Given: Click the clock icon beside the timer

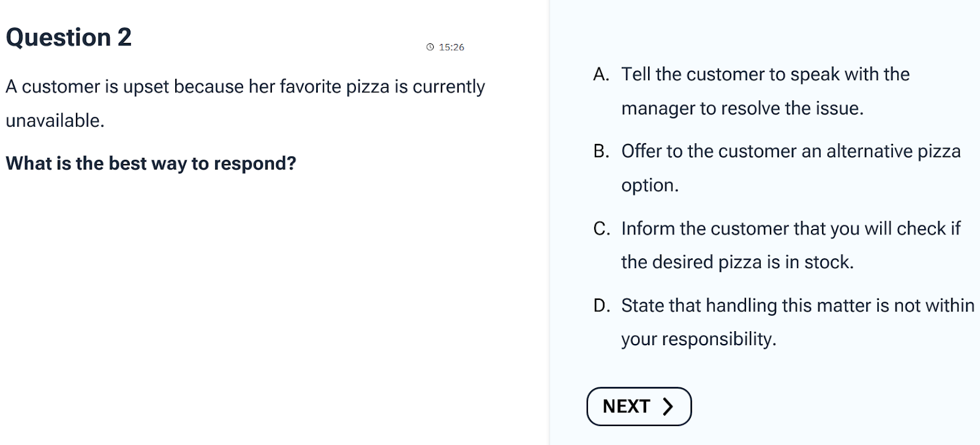Looking at the screenshot, I should coord(430,47).
